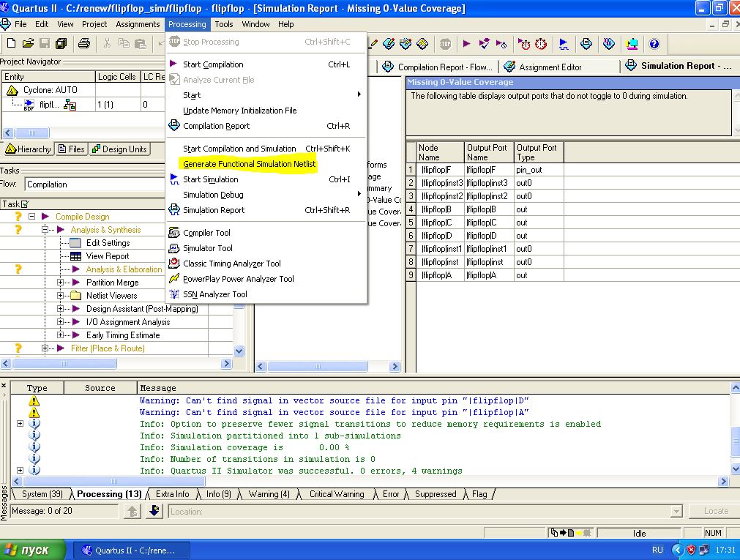Open the Location dropdown in Messages panel
Viewport: 740px width, 560px height.
(676, 512)
